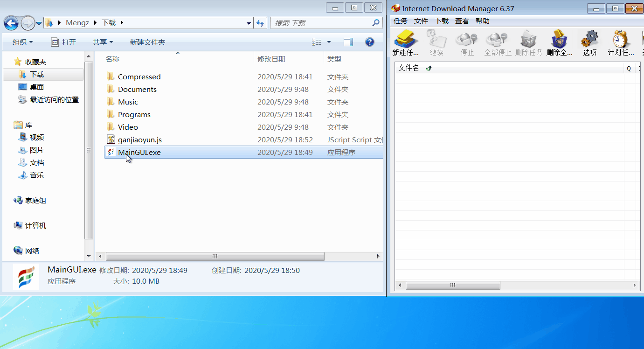Viewport: 644px width, 349px height.
Task: Open the view options dropdown arrow
Action: 329,42
